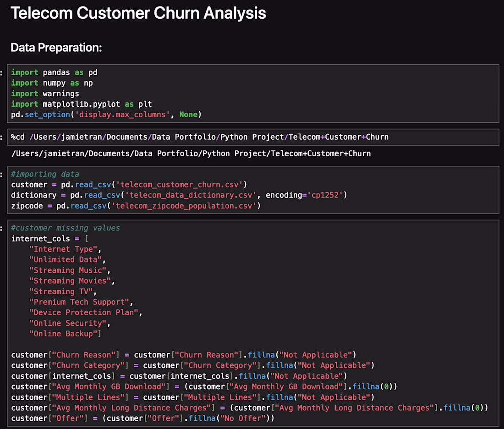Click the "Premium Tech Support" list entry
Screen dimensions: 504x429
(x=81, y=302)
